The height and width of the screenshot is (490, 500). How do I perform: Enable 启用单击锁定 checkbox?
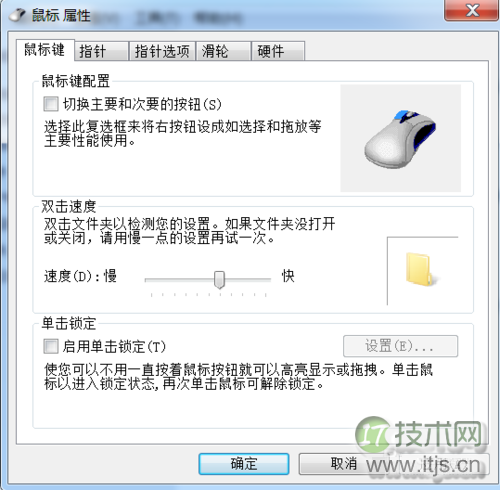pos(51,346)
